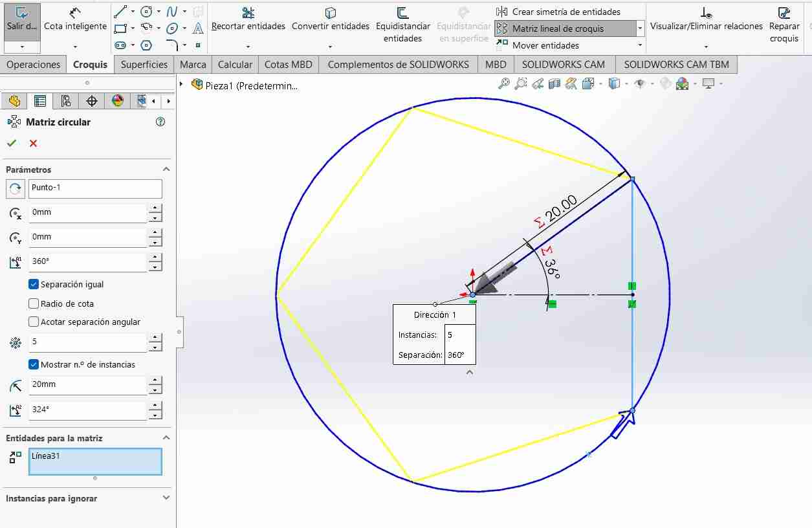The image size is (812, 528).
Task: Click Matriz lineal de croquis button
Action: 564,28
